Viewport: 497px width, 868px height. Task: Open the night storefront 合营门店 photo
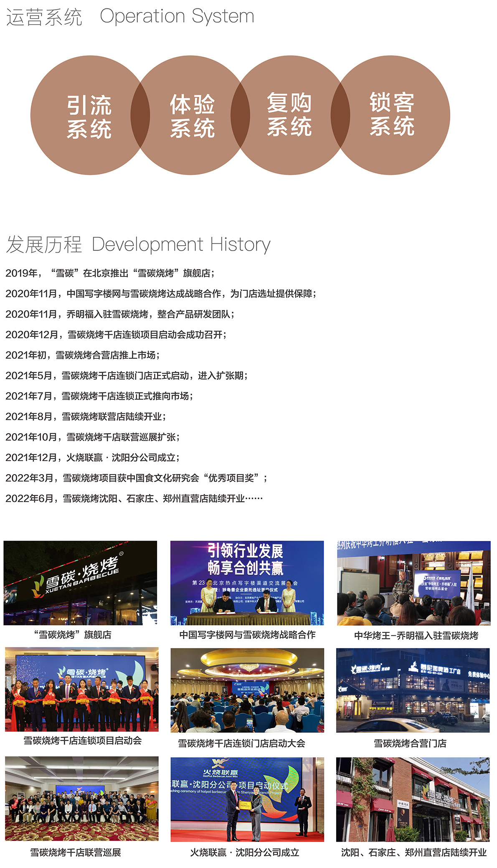(413, 690)
